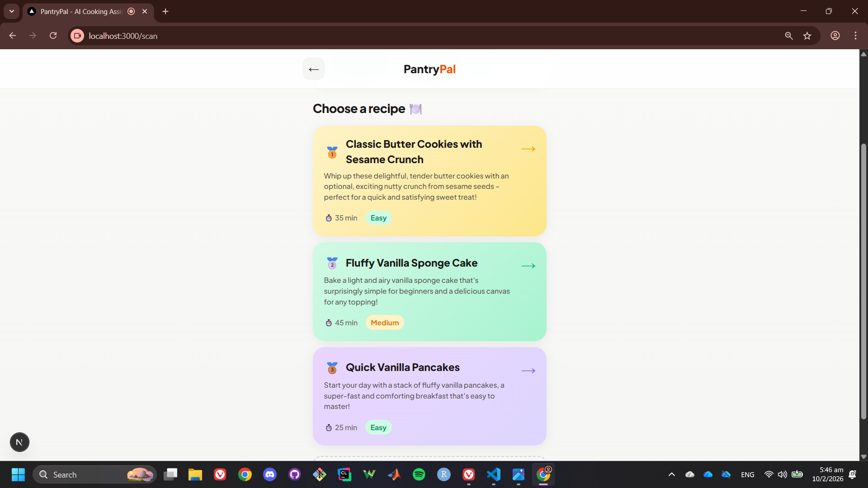Click the Next.js dev tools badge

(x=19, y=442)
